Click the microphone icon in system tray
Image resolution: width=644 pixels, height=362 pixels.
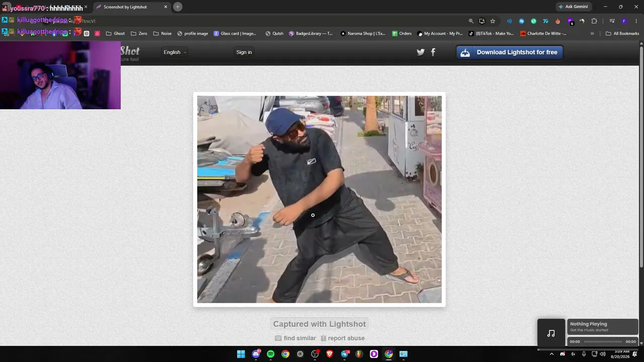(x=584, y=354)
